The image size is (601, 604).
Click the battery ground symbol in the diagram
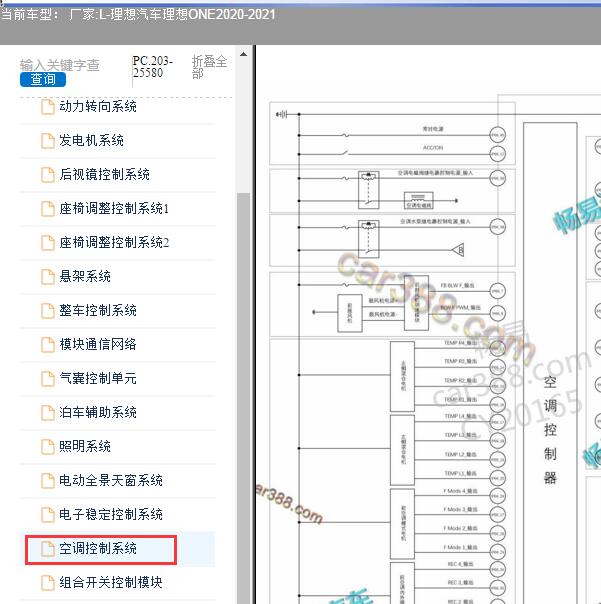click(282, 114)
